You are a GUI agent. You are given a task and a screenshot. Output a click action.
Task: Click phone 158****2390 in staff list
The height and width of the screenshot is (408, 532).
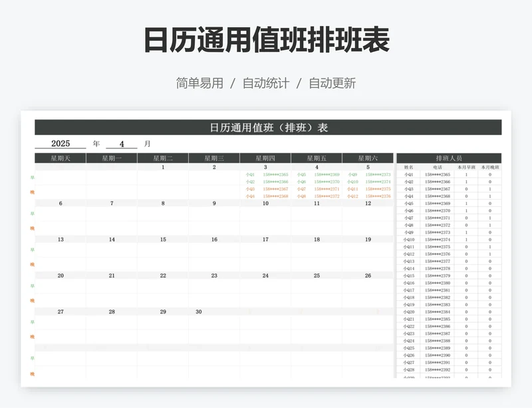click(438, 355)
